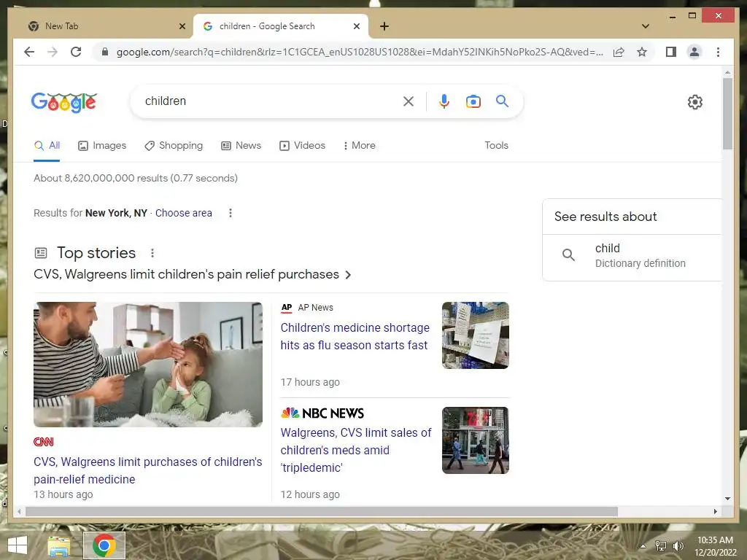
Task: Close the children Google Search tab
Action: pyautogui.click(x=356, y=26)
